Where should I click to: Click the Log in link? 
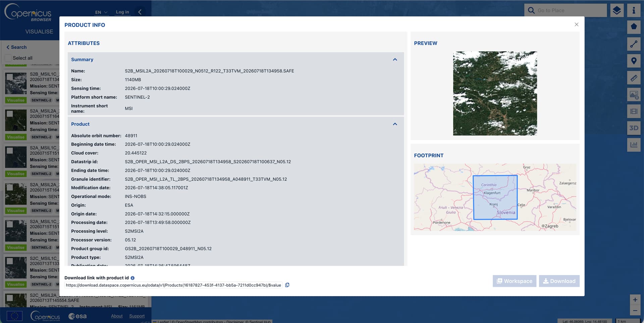(x=122, y=12)
